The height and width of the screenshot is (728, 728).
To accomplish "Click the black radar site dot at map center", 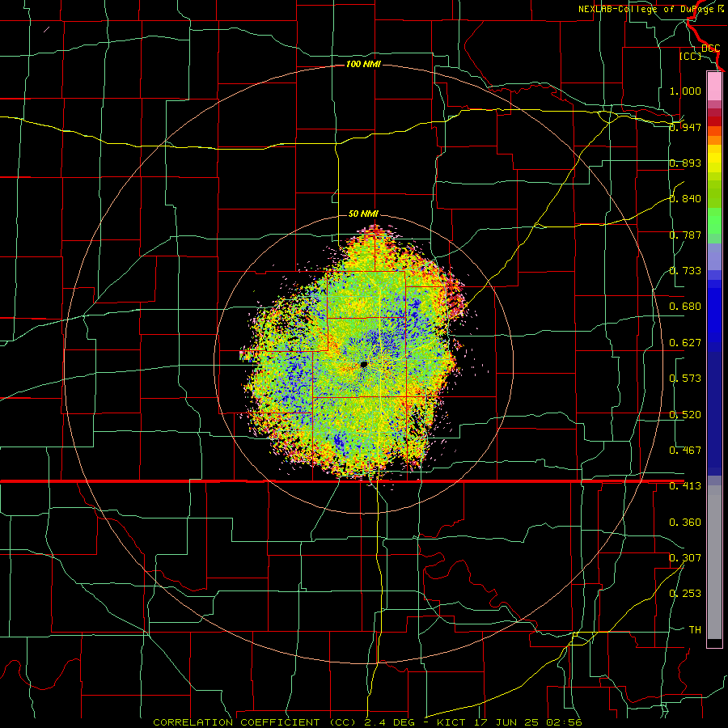I will coord(364,365).
